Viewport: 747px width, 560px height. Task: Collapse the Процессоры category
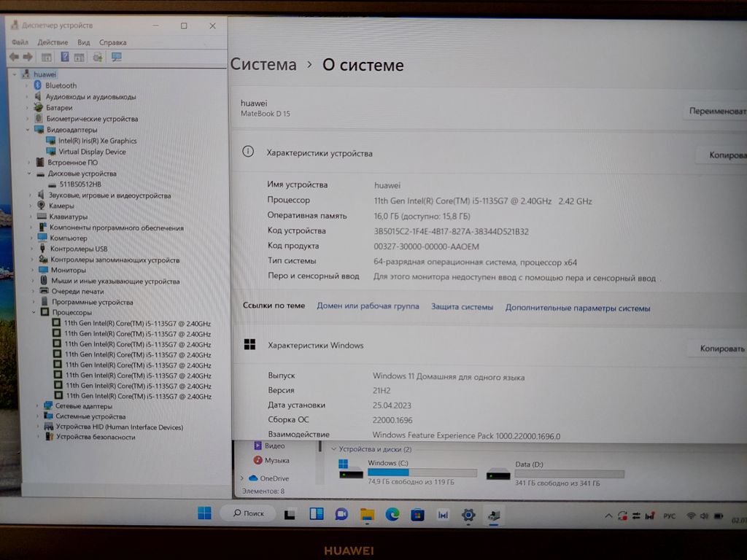(x=34, y=312)
